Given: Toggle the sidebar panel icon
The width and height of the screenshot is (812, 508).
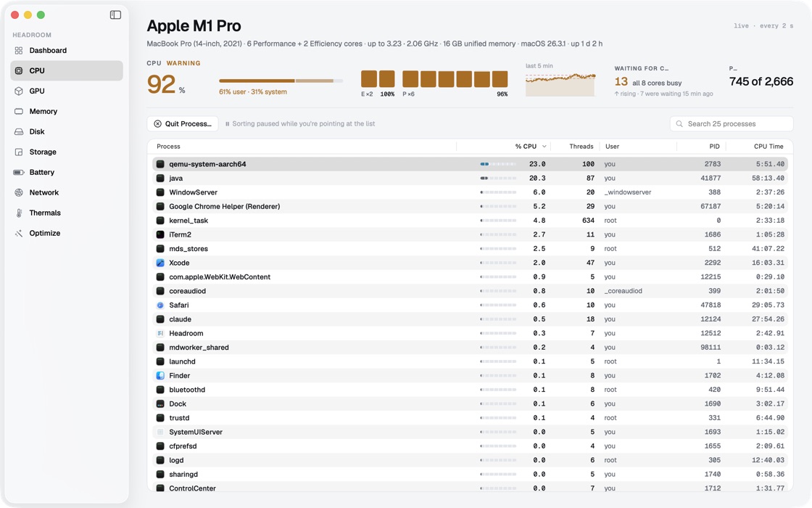Looking at the screenshot, I should (115, 15).
